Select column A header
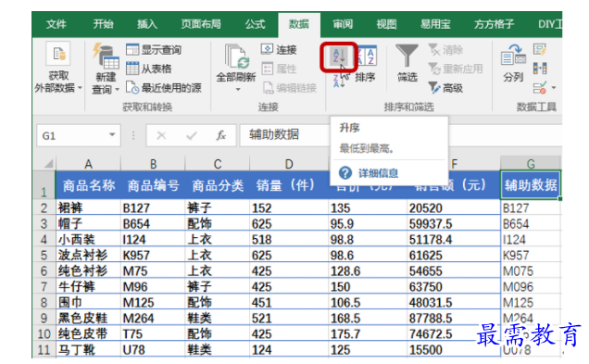589x364 pixels. [x=88, y=164]
